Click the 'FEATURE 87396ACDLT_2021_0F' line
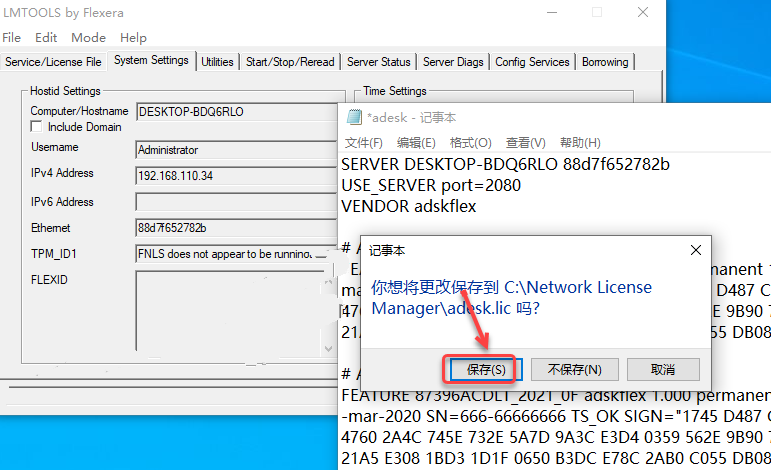 (556, 395)
